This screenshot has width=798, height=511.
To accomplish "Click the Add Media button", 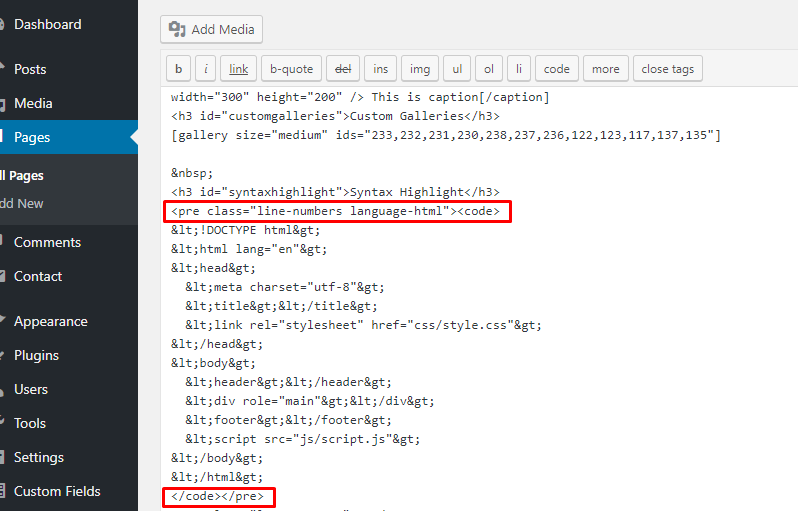I will [211, 29].
